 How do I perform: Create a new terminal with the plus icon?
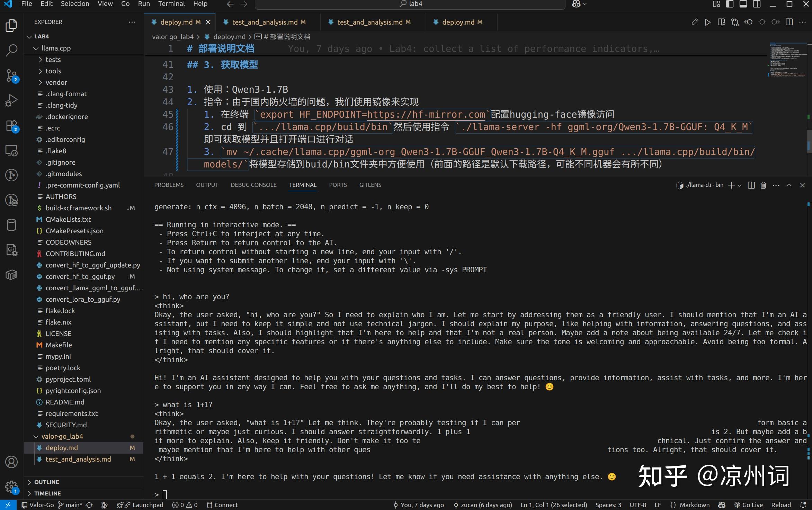pos(731,185)
